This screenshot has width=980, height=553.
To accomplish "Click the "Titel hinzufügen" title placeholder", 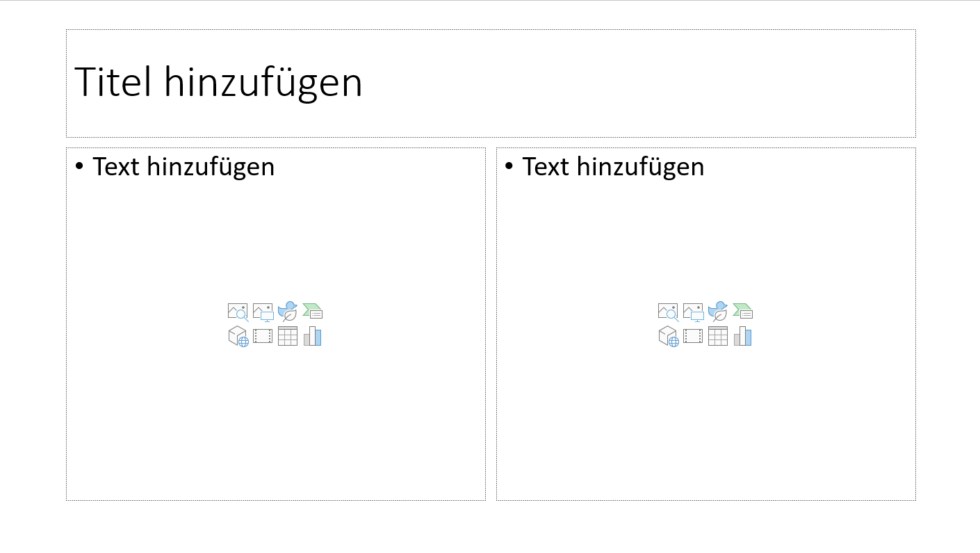I will pos(219,81).
